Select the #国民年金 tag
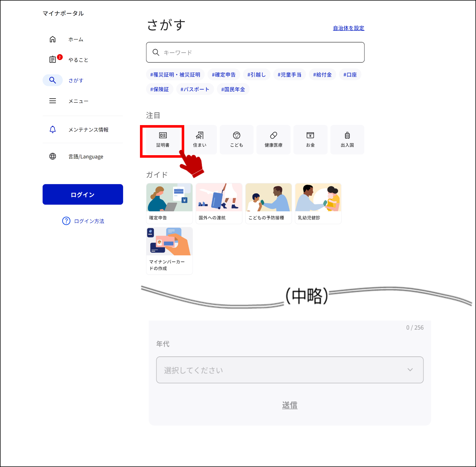This screenshot has width=476, height=467. 233,89
